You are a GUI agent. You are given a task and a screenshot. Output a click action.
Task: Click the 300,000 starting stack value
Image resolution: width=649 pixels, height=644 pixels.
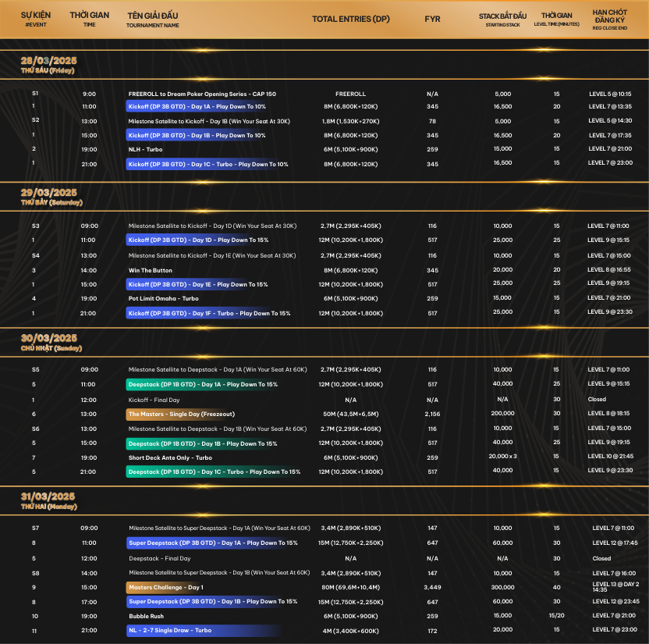502,587
